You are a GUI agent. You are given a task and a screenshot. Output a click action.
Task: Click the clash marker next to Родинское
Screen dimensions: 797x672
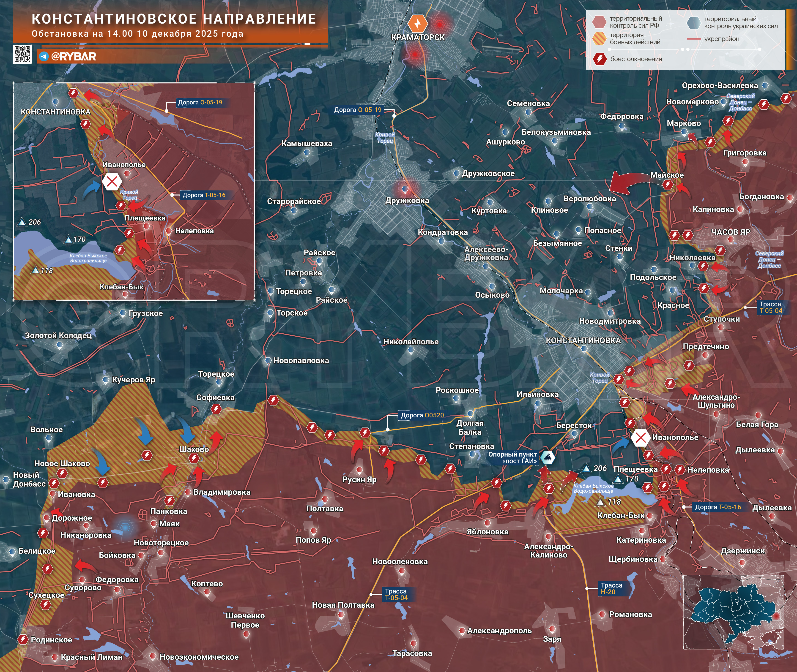tap(23, 640)
